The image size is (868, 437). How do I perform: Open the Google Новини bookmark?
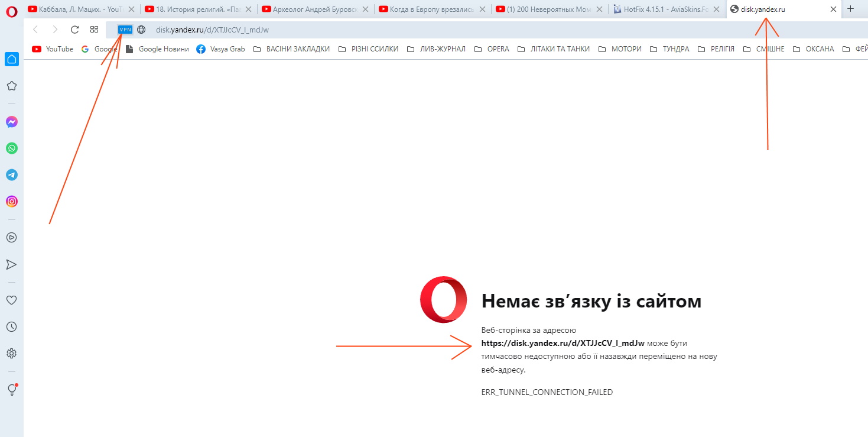coord(157,49)
